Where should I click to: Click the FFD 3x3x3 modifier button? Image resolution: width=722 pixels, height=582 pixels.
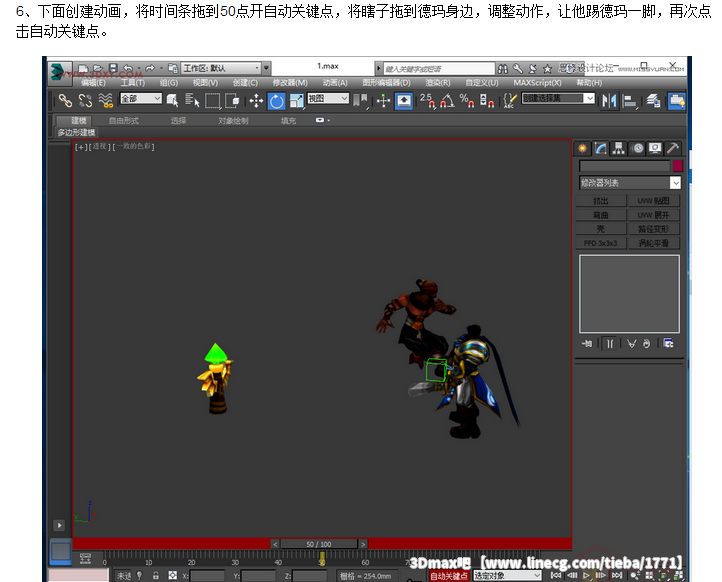point(600,243)
